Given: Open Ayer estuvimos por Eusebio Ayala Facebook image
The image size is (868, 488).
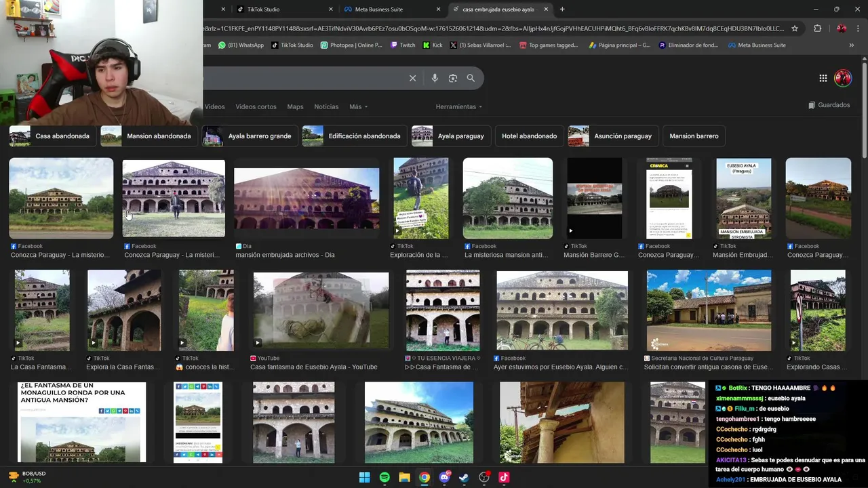Looking at the screenshot, I should (x=562, y=310).
